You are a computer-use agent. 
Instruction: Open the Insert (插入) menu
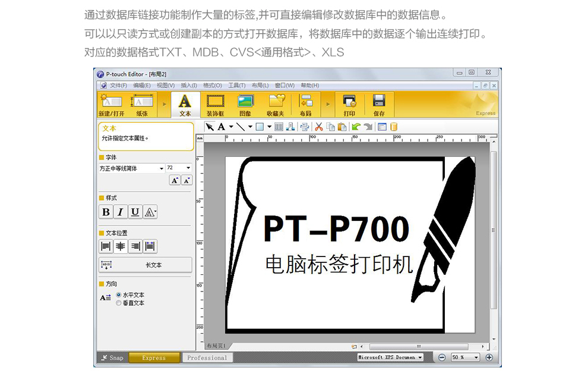pyautogui.click(x=189, y=85)
